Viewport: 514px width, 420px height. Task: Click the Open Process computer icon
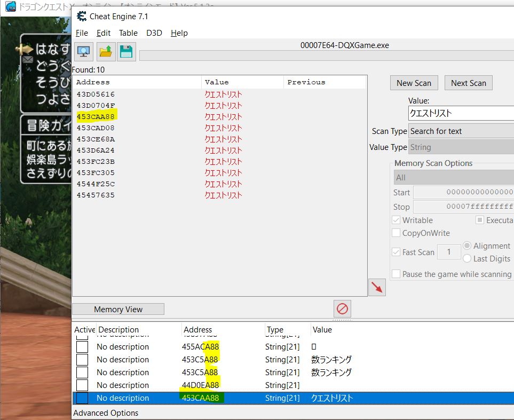tap(83, 51)
